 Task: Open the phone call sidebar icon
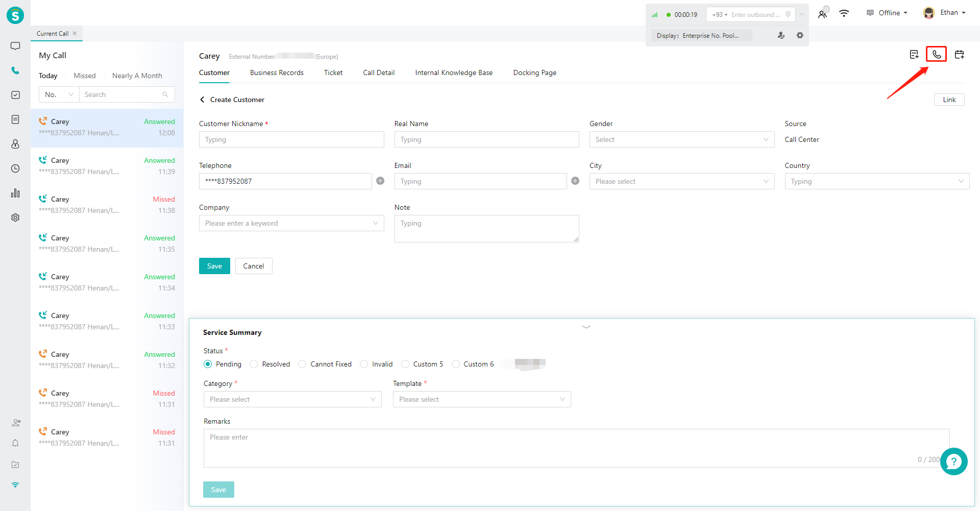coord(15,70)
